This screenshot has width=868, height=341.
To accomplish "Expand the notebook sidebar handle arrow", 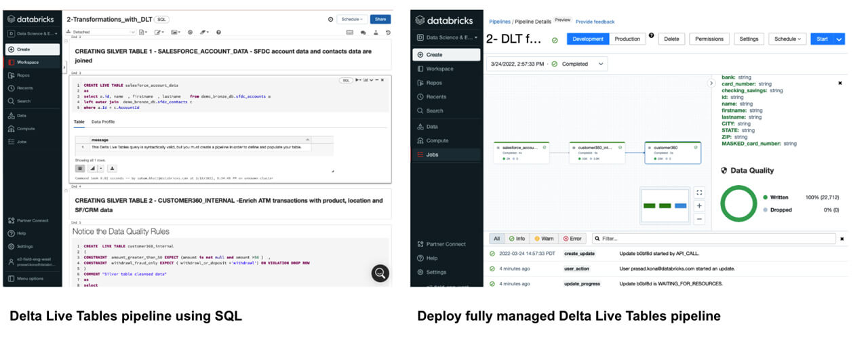I will click(x=64, y=66).
